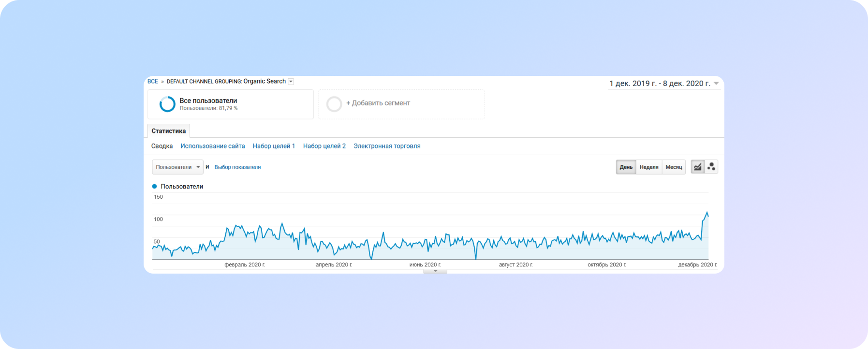Click the июнь 2020 г. axis label
The image size is (868, 349).
click(x=425, y=265)
